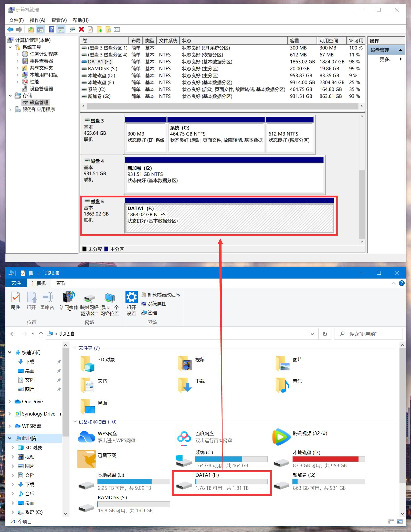Image resolution: width=411 pixels, height=532 pixels.
Task: Open the 打开设置 gear icon
Action: pyautogui.click(x=131, y=298)
